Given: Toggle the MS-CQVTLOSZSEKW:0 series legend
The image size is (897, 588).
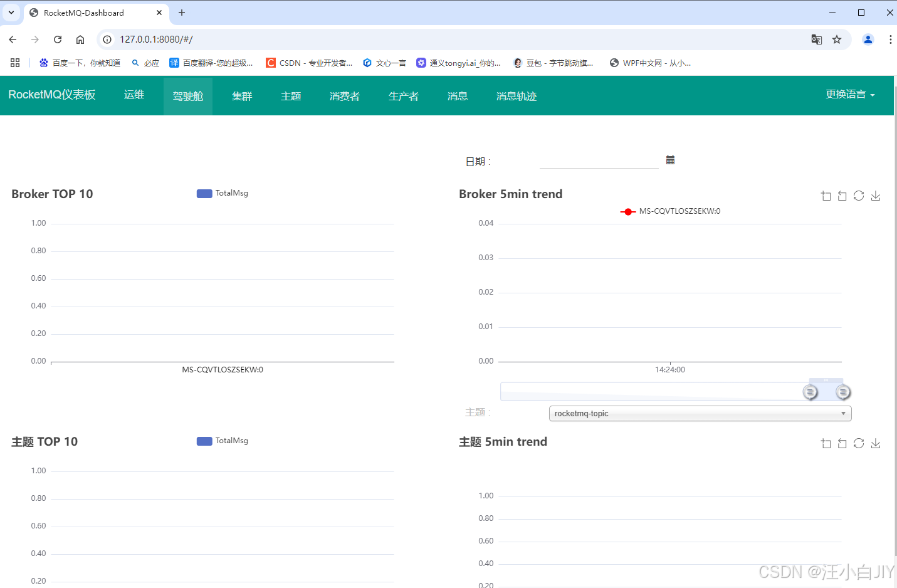Looking at the screenshot, I should 670,211.
